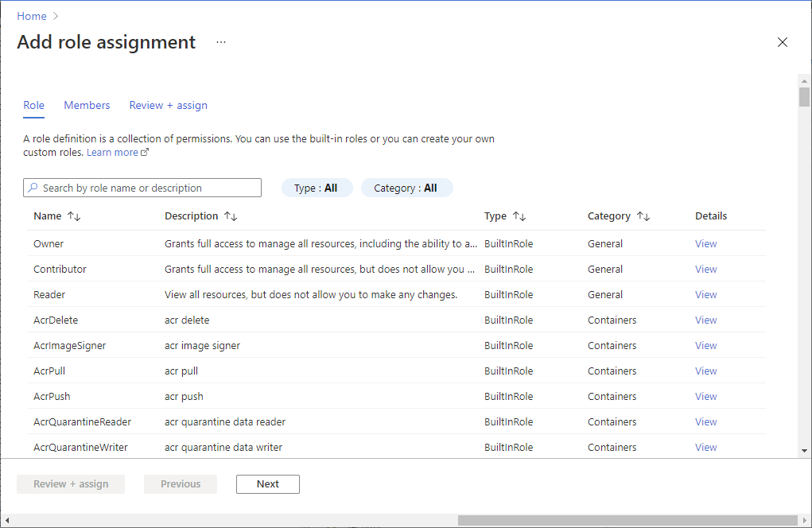Image resolution: width=812 pixels, height=528 pixels.
Task: Click the role search input field
Action: [142, 187]
